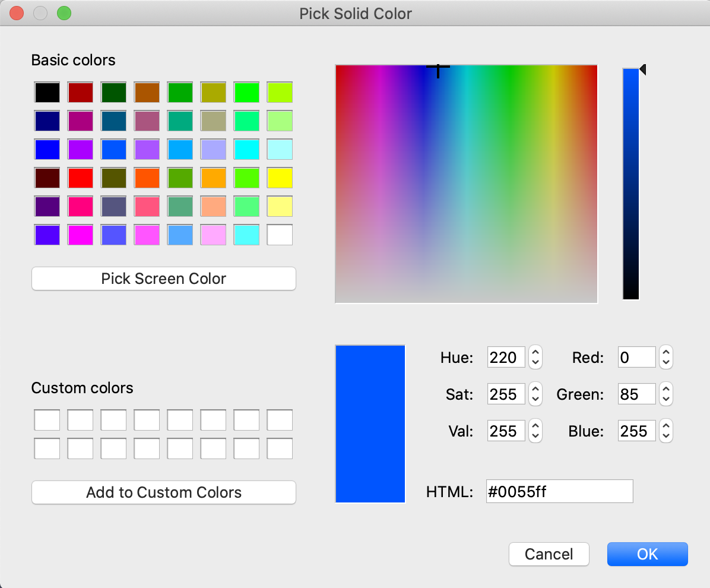The image size is (710, 588).
Task: Click the HTML color code field
Action: click(559, 492)
